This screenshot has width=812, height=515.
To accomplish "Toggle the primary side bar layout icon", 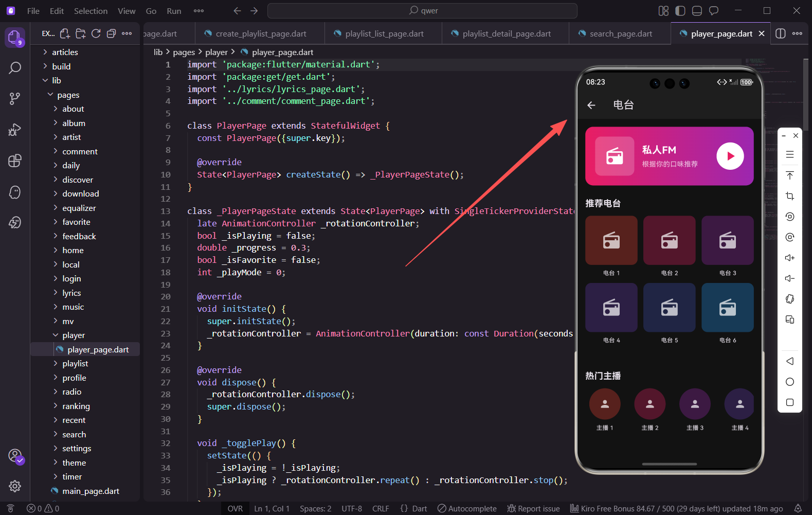I will (x=680, y=11).
